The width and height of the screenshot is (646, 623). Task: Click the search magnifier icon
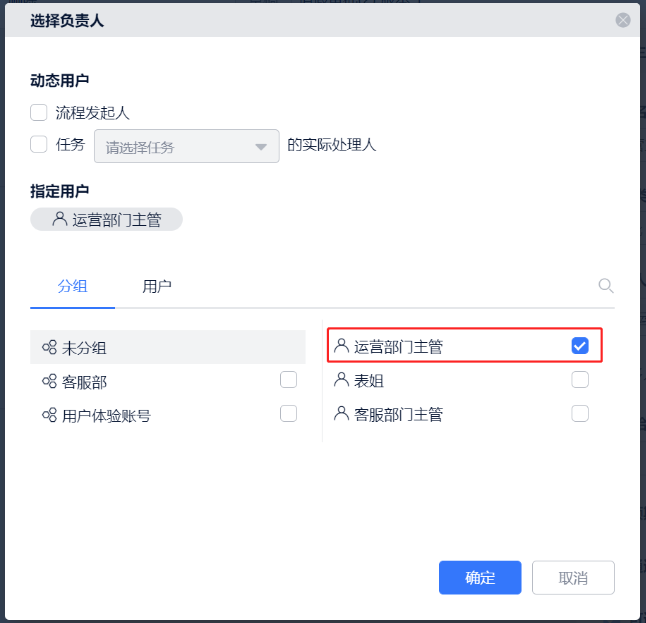pyautogui.click(x=605, y=286)
